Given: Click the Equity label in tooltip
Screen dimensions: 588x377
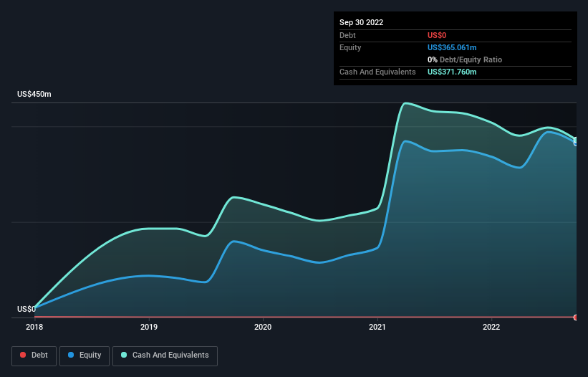Looking at the screenshot, I should (350, 47).
